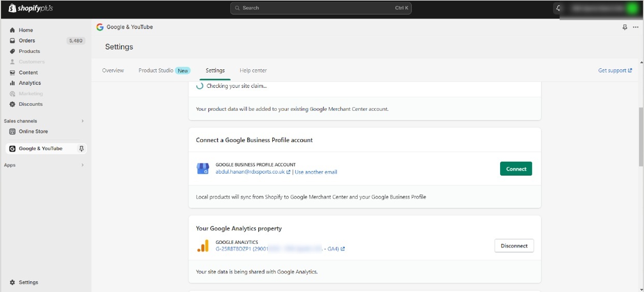
Task: Click the Google Business Profile store icon
Action: [x=203, y=168]
